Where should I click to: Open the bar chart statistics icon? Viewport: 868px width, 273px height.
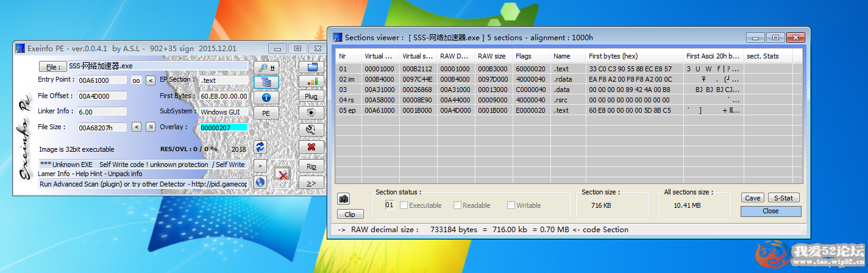pyautogui.click(x=311, y=80)
